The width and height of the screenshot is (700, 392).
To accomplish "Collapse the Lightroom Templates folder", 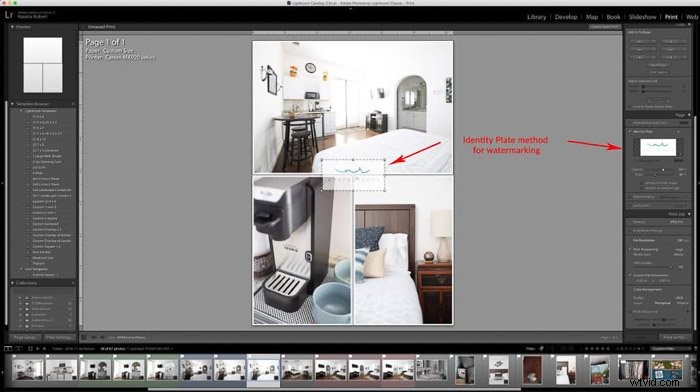I will pyautogui.click(x=21, y=111).
